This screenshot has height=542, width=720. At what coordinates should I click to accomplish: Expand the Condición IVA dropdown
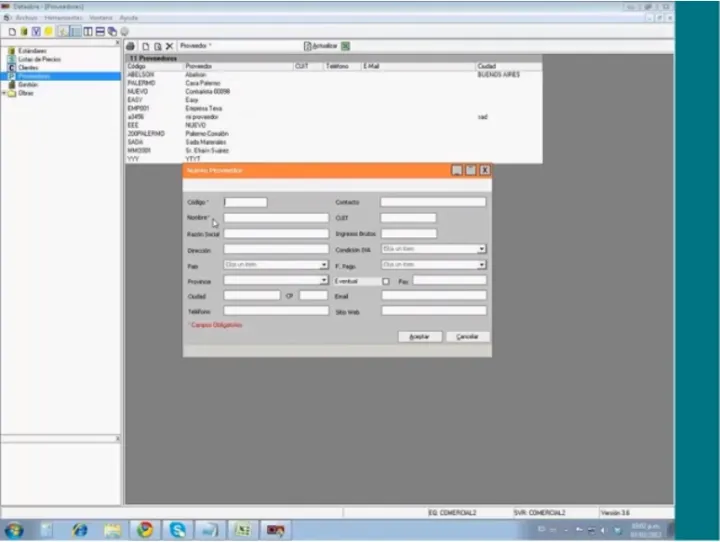(x=481, y=249)
